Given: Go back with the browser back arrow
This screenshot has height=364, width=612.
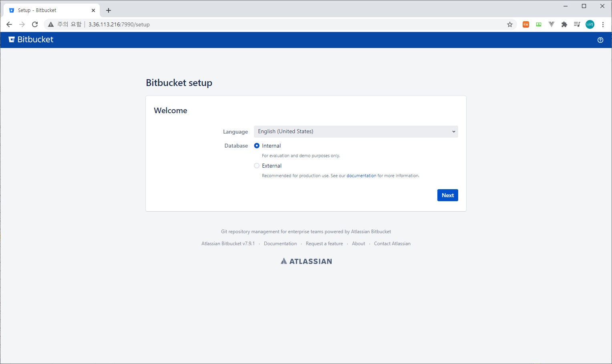Looking at the screenshot, I should [x=9, y=24].
